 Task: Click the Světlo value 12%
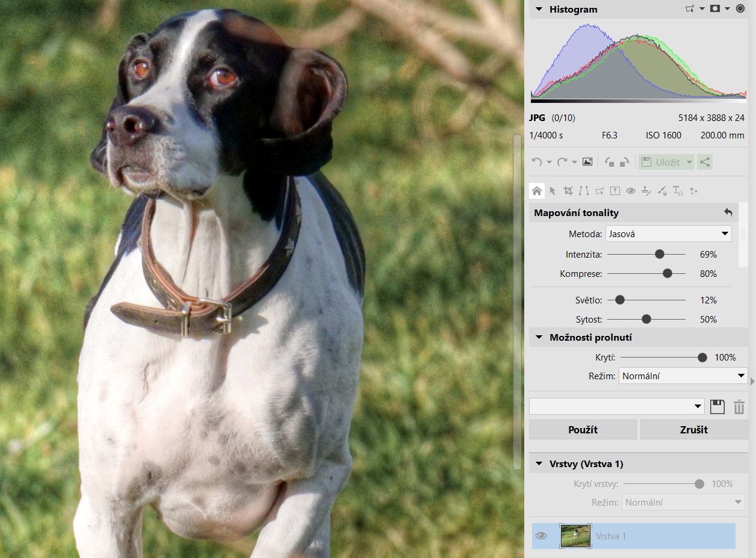coord(708,300)
